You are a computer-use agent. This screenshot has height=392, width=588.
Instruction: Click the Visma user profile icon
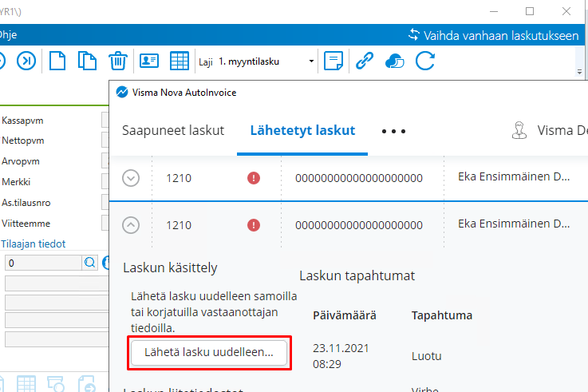[x=519, y=131]
